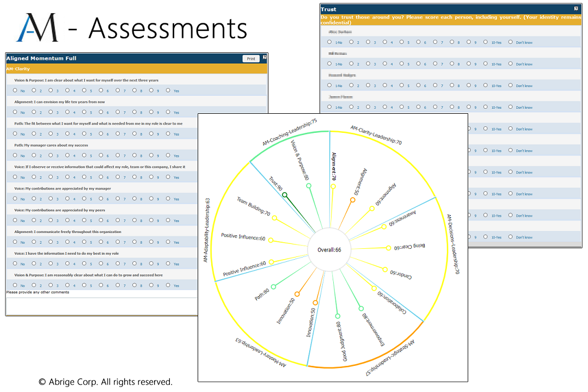The height and width of the screenshot is (392, 588).
Task: Select "Yes" for contributions appreciated by my peers
Action: [x=168, y=220]
